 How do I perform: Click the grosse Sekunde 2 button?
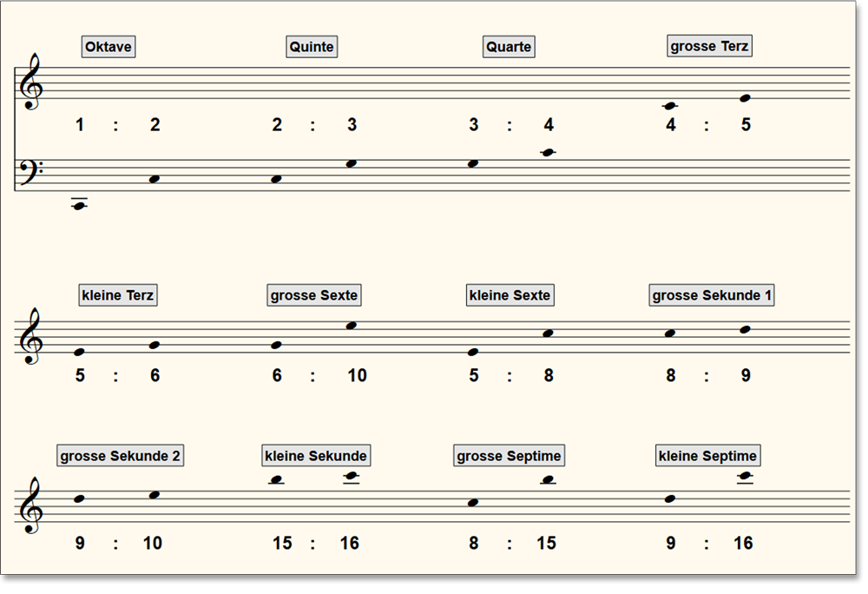pyautogui.click(x=121, y=456)
